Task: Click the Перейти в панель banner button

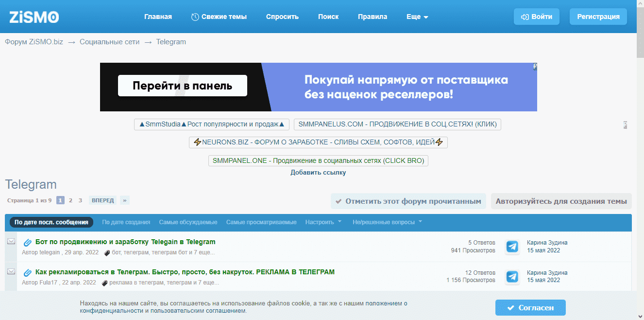Action: (x=183, y=86)
